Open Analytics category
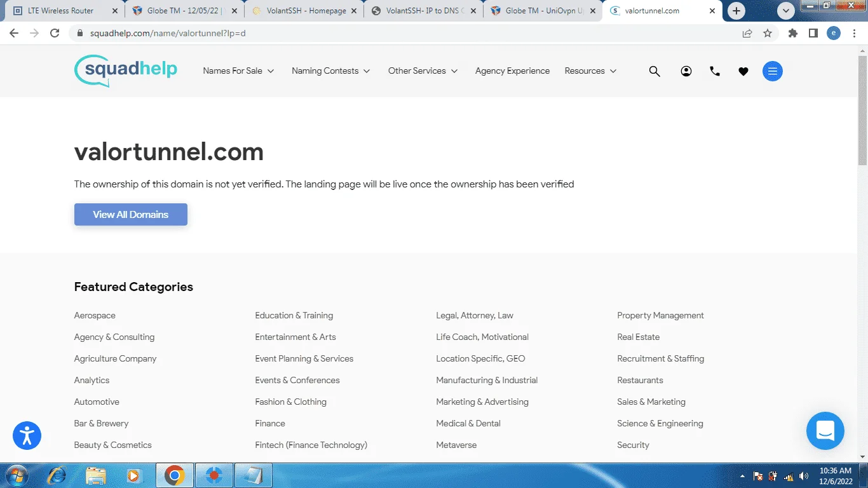Screen dimensions: 868x488 (92, 381)
